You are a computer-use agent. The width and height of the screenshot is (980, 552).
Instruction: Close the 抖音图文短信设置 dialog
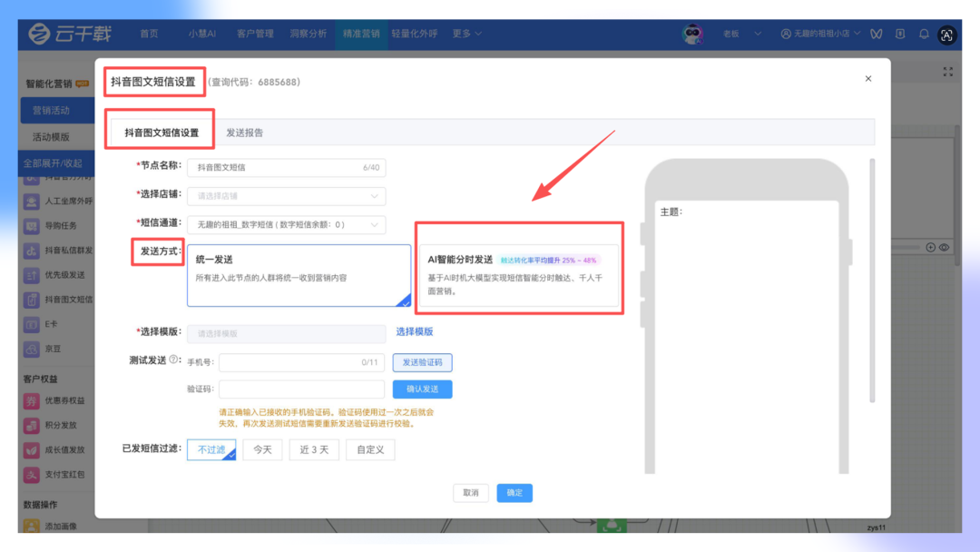pyautogui.click(x=868, y=79)
